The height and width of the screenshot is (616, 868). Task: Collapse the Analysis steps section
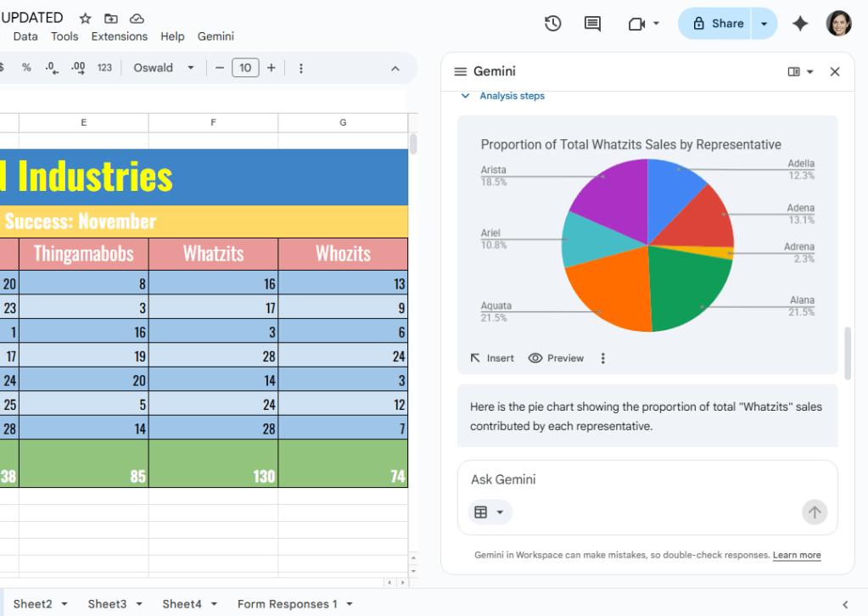tap(465, 96)
